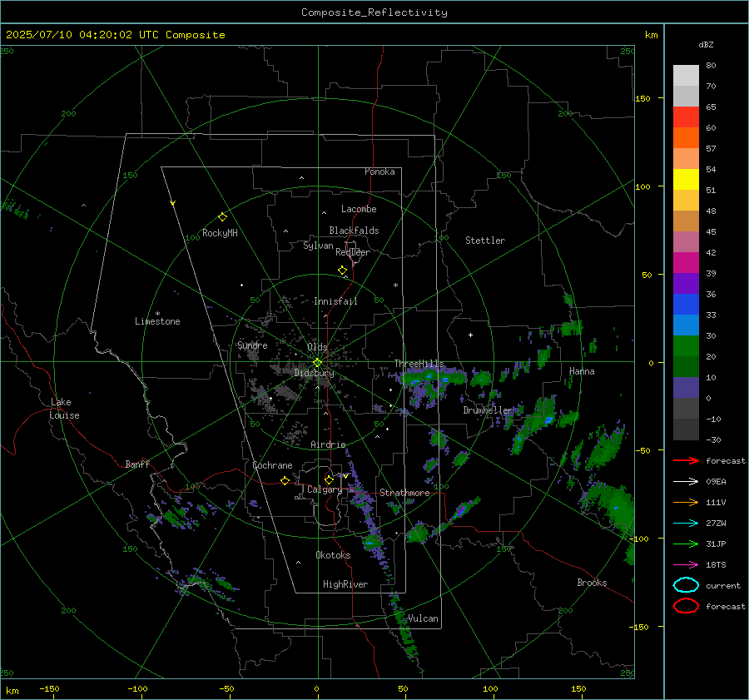The image size is (749, 700).
Task: Click the Drumheller label
Action: coord(488,410)
